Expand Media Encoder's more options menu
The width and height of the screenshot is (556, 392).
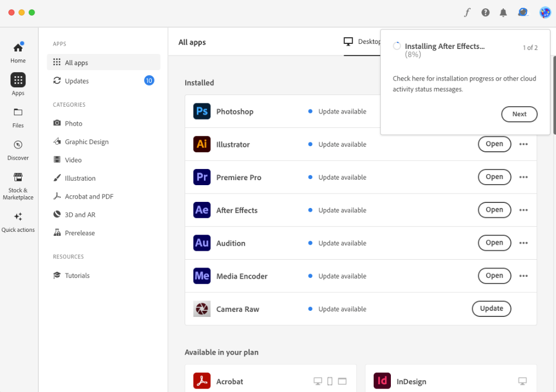(x=523, y=276)
